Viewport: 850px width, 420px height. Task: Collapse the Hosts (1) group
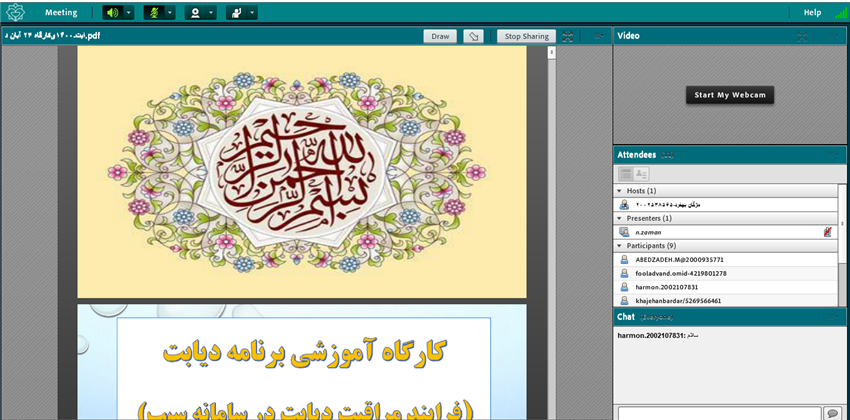click(x=620, y=190)
